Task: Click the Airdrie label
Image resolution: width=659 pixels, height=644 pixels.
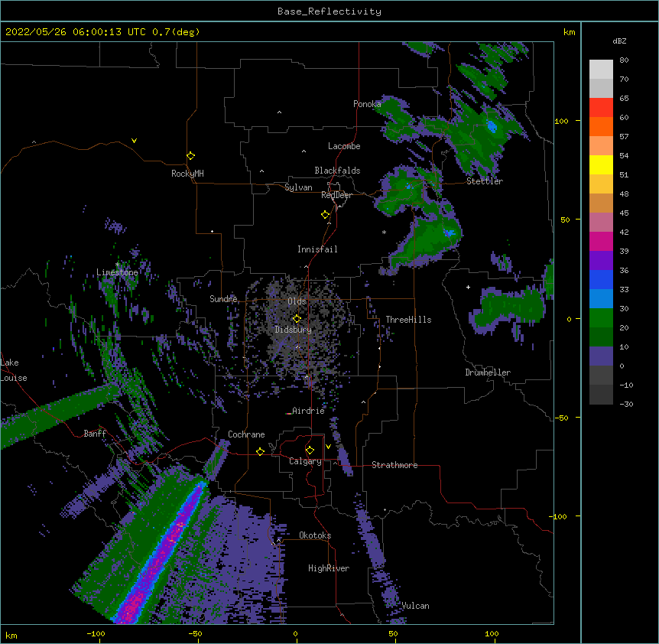Action: point(308,411)
